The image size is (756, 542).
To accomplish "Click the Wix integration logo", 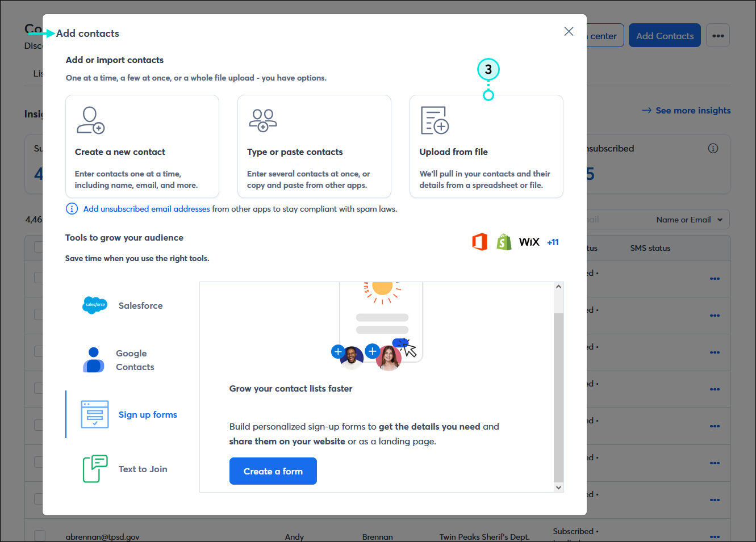I will (529, 242).
